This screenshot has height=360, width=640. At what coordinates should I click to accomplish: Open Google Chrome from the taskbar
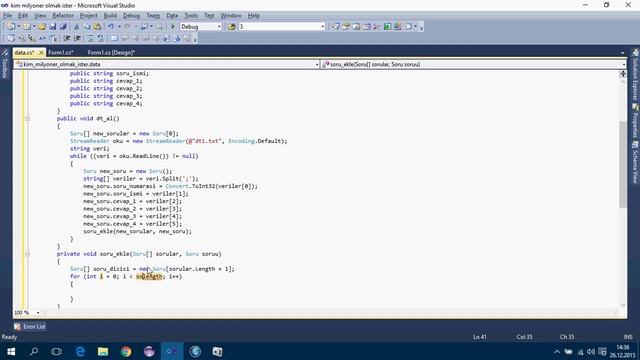tap(126, 351)
